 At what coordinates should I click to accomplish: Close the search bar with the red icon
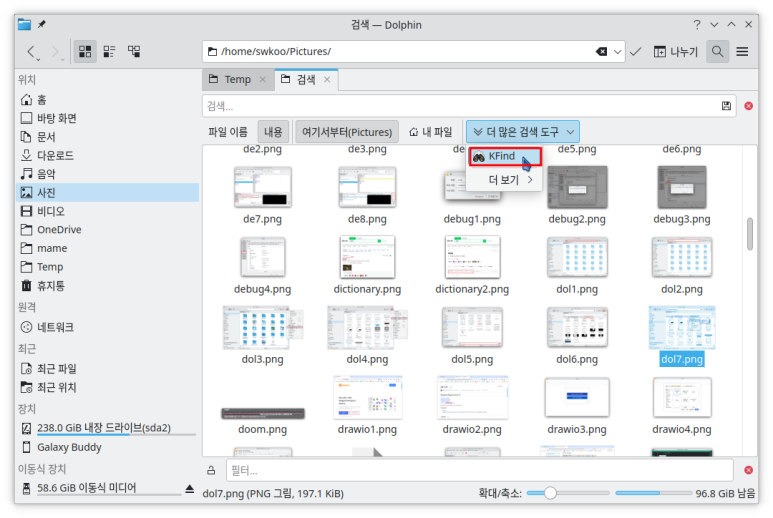pos(748,106)
